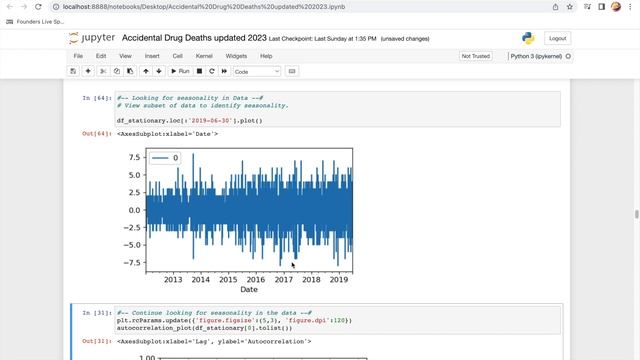The image size is (640, 360).
Task: Open the File menu
Action: tap(78, 56)
